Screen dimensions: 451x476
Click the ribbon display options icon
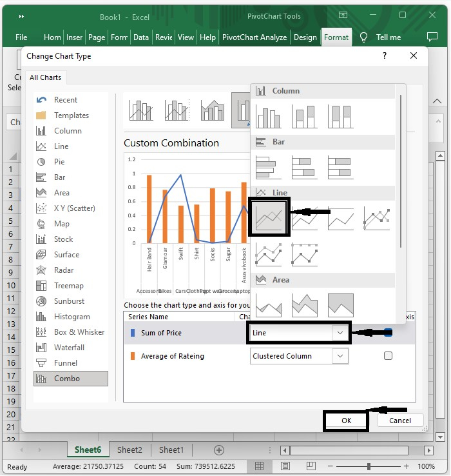click(343, 15)
